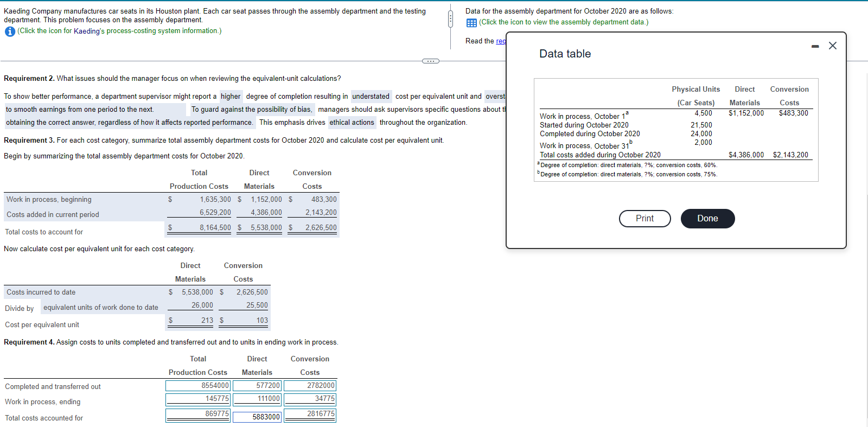
Task: Click the 'Requirement 4.' heading text
Action: [29, 342]
